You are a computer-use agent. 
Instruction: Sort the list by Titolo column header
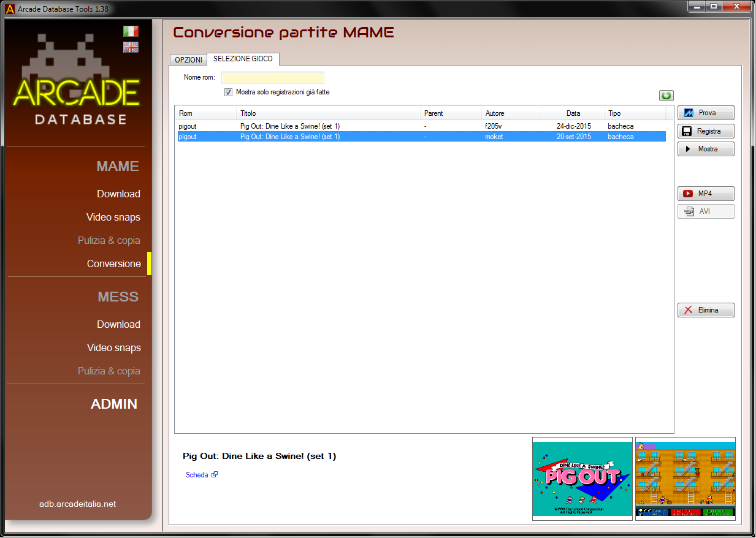coord(328,113)
